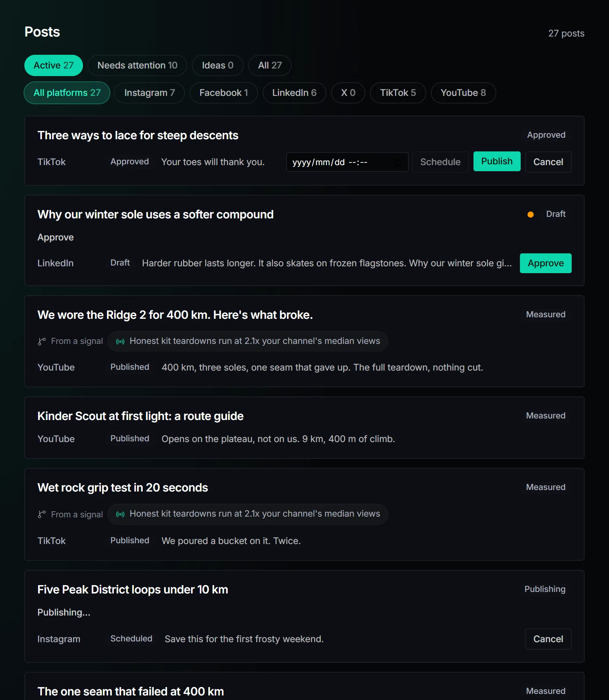Click the broadcast signal icon in the Ridge 2 chip
The width and height of the screenshot is (609, 700).
click(120, 342)
